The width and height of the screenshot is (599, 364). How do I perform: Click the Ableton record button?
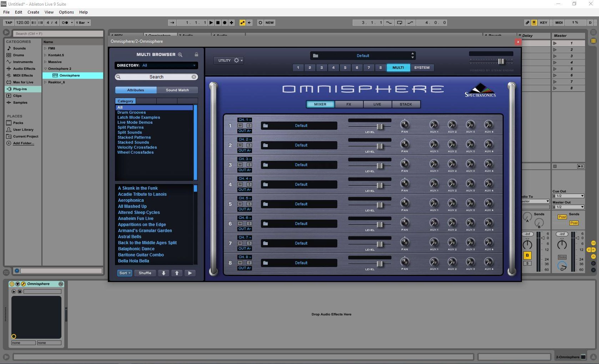225,22
